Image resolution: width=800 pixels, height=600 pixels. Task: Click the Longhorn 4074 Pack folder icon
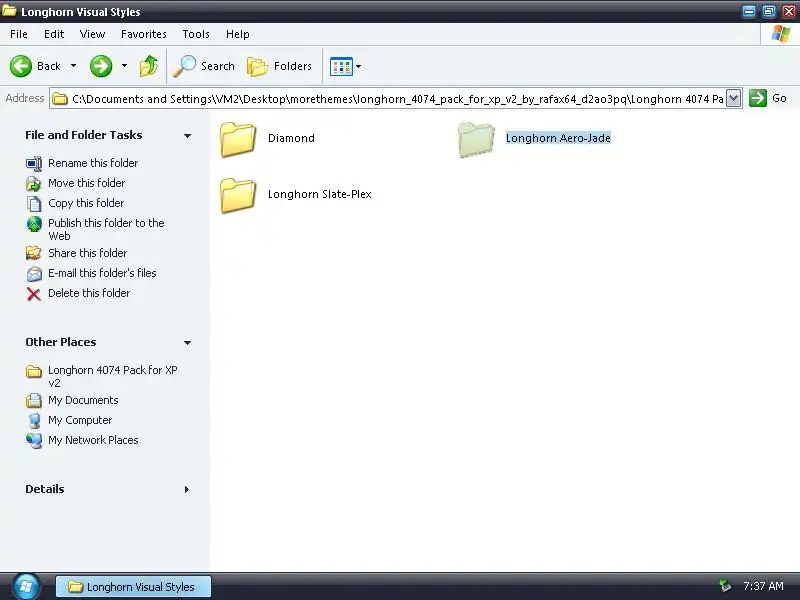pyautogui.click(x=34, y=371)
